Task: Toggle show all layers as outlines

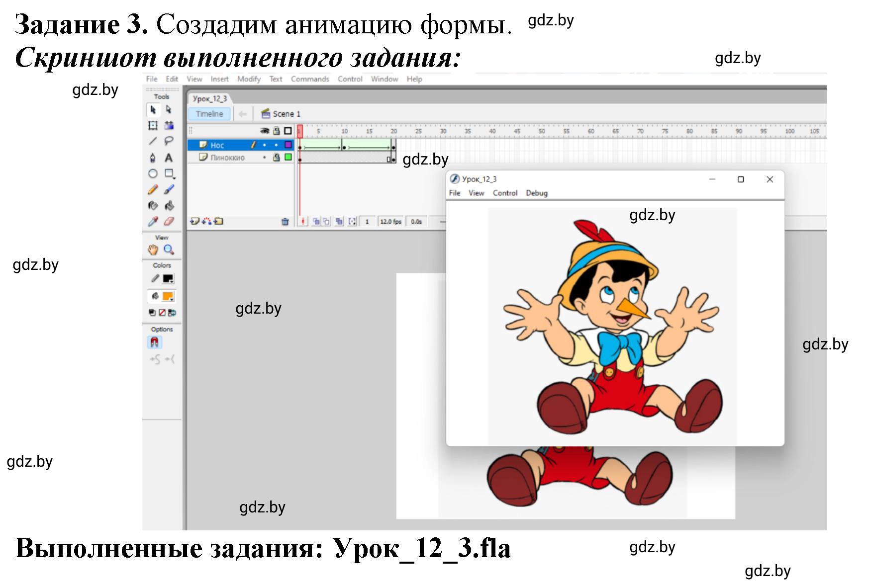Action: tap(288, 131)
